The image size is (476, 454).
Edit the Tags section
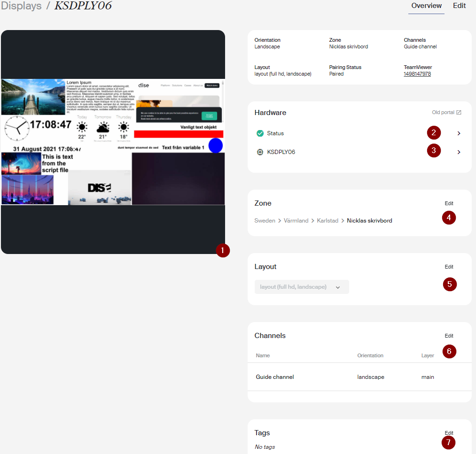(449, 433)
